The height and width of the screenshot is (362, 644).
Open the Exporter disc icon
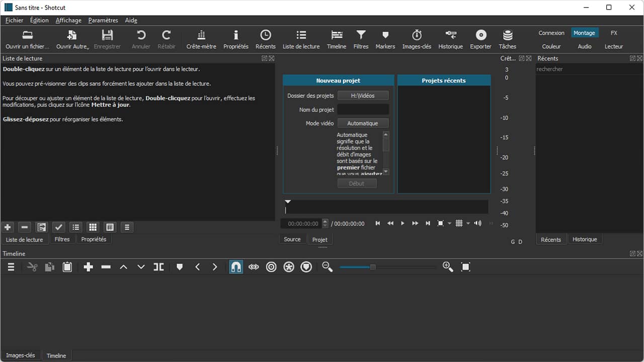[480, 40]
